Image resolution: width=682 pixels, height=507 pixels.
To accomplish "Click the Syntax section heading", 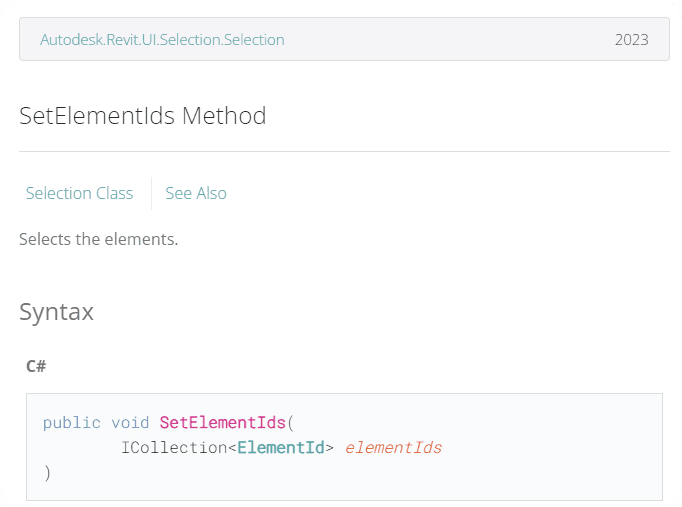I will pos(57,312).
